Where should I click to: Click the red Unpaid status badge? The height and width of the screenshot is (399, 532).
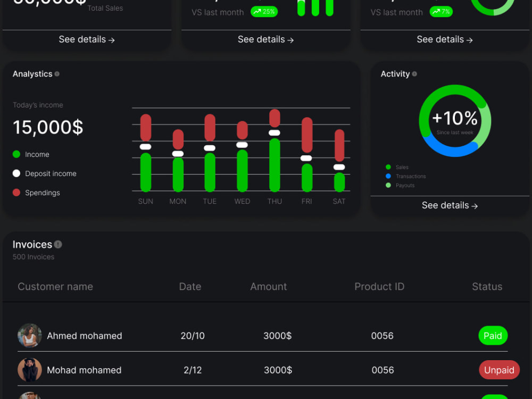click(x=499, y=370)
